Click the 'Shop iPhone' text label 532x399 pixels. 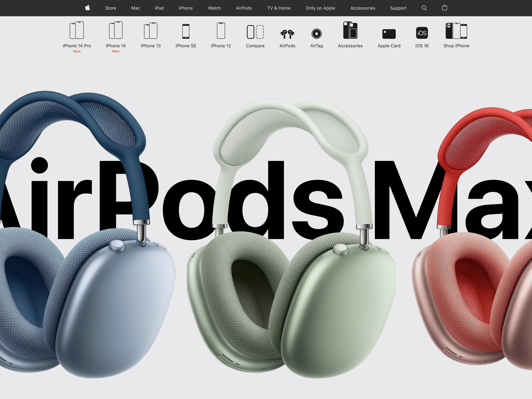(456, 46)
